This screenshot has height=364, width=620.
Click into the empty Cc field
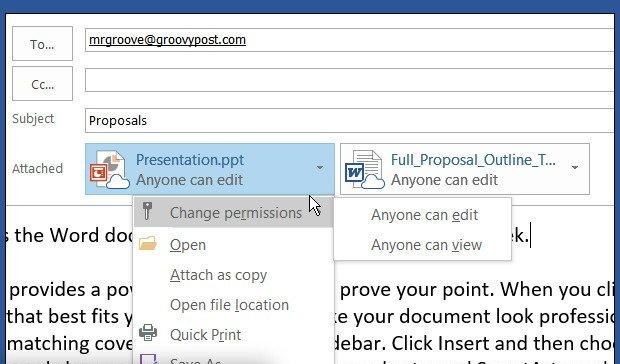[349, 80]
